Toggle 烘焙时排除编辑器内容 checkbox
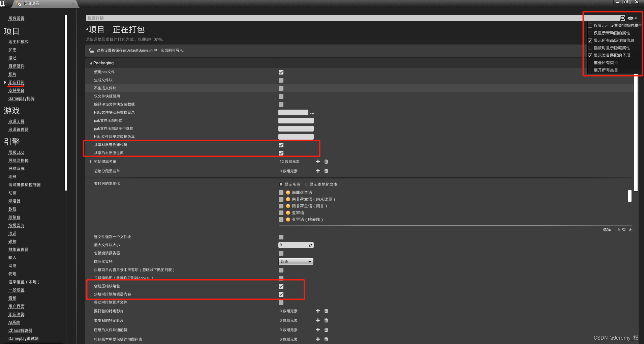Screen dimensions: 644x344 (281, 294)
